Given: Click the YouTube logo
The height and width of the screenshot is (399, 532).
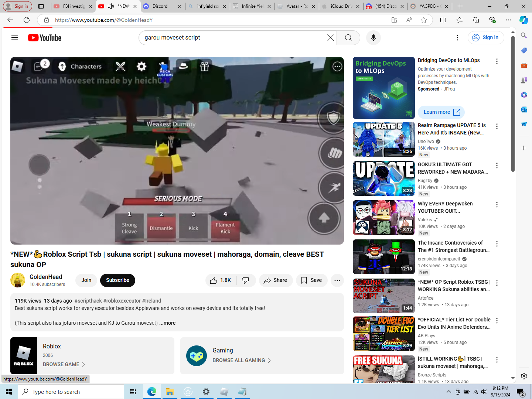Looking at the screenshot, I should pyautogui.click(x=45, y=38).
